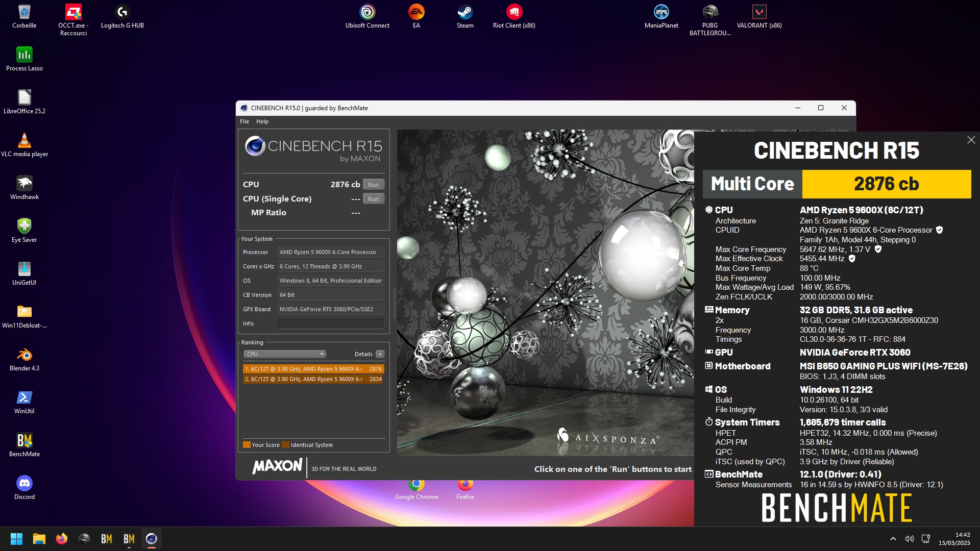Open File Explorer from taskbar
980x551 pixels.
tap(39, 539)
